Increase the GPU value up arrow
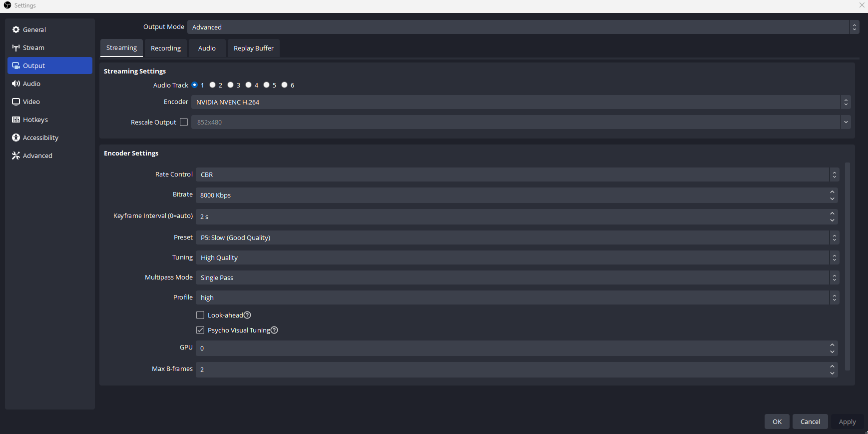Screen dimensions: 868x434 [832, 344]
